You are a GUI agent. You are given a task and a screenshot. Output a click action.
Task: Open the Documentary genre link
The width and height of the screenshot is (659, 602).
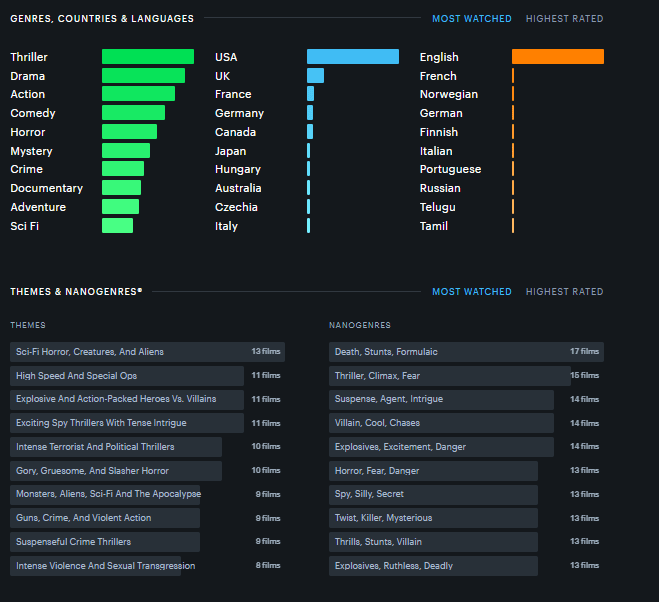click(x=46, y=188)
